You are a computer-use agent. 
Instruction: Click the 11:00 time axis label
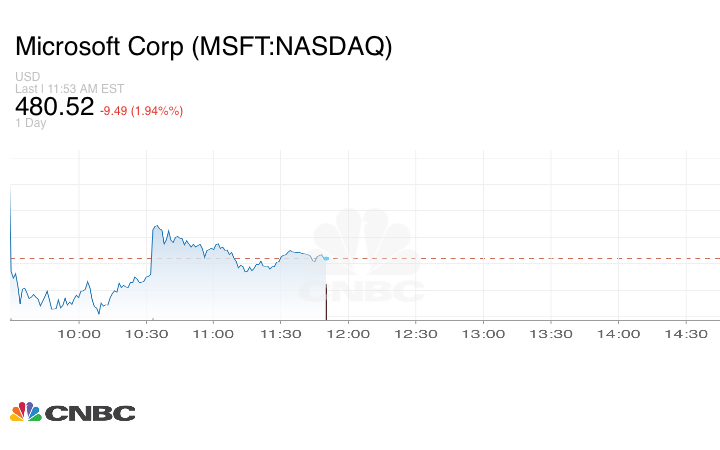coord(215,334)
